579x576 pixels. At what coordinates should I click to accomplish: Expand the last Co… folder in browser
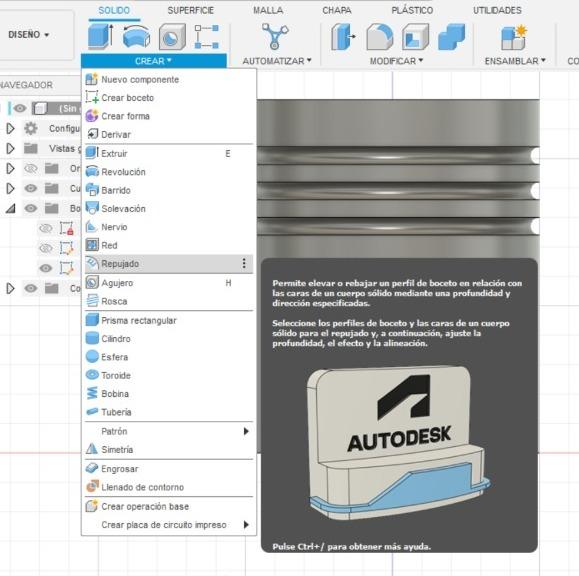tap(11, 288)
